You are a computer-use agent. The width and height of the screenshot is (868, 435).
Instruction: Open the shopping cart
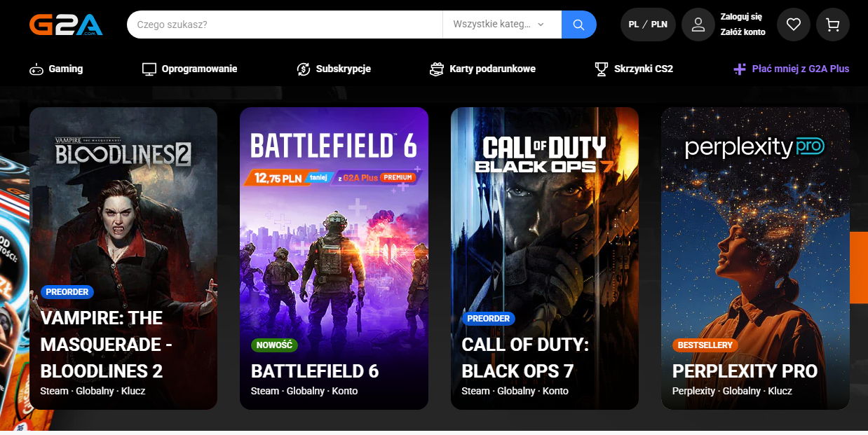832,25
